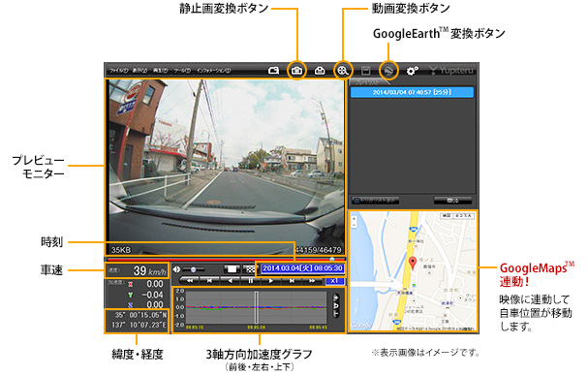Click the seek bar position handle
The width and height of the screenshot is (588, 376).
(x=332, y=260)
